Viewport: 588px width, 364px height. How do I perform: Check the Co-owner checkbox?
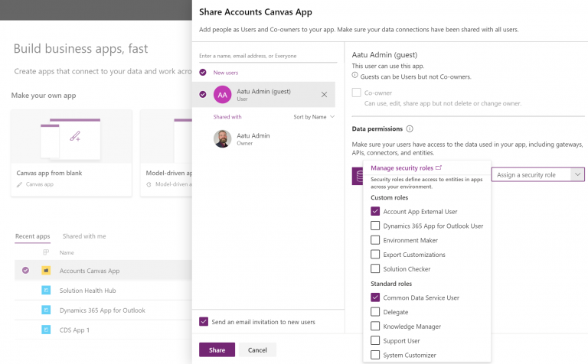[x=356, y=93]
